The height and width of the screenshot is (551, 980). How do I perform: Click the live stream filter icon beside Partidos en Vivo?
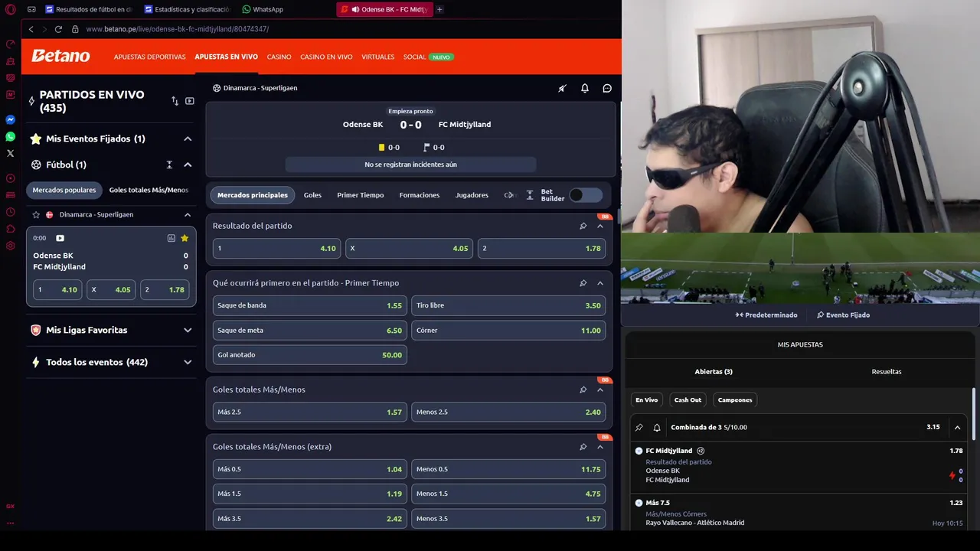(x=190, y=101)
